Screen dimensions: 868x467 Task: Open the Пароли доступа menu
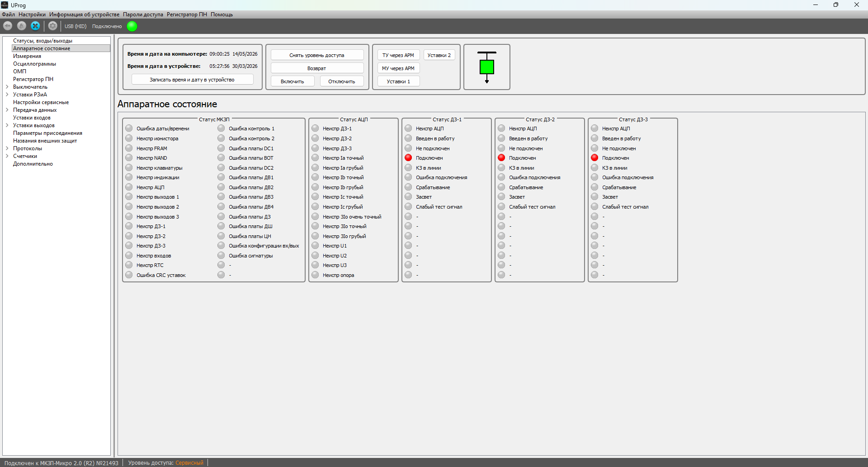pyautogui.click(x=143, y=14)
